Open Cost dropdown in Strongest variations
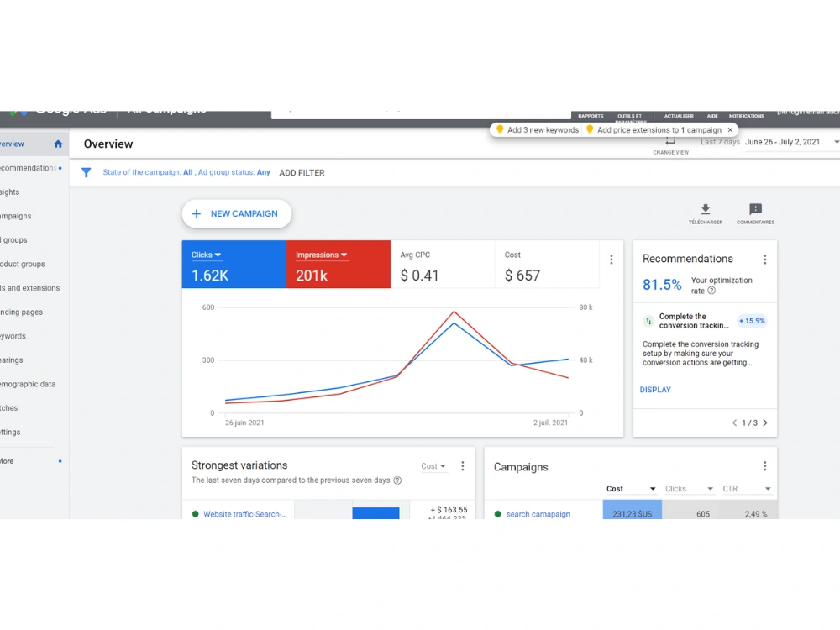Viewport: 840px width, 630px height. pos(433,466)
